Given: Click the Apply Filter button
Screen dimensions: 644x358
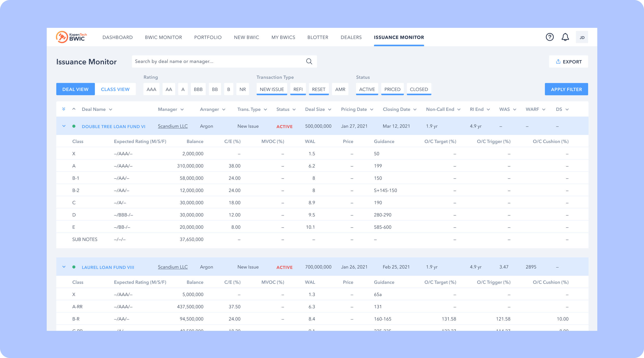Looking at the screenshot, I should click(566, 89).
